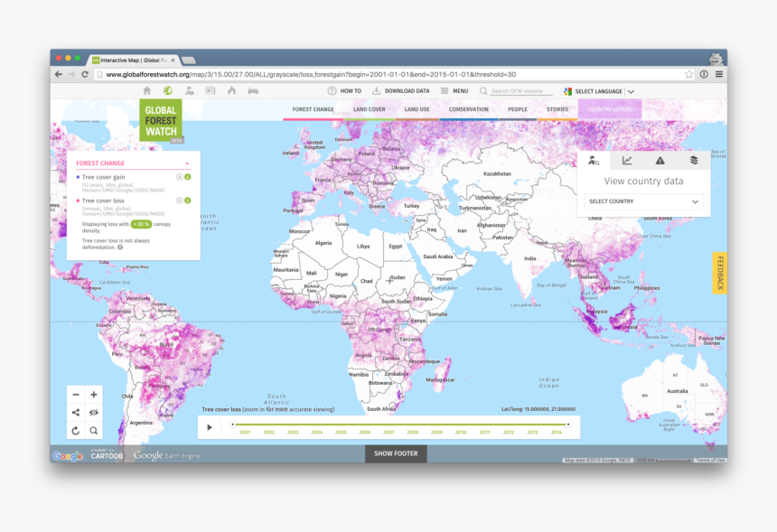Image resolution: width=777 pixels, height=532 pixels.
Task: Open the alerts warning triangle tab
Action: click(x=660, y=161)
